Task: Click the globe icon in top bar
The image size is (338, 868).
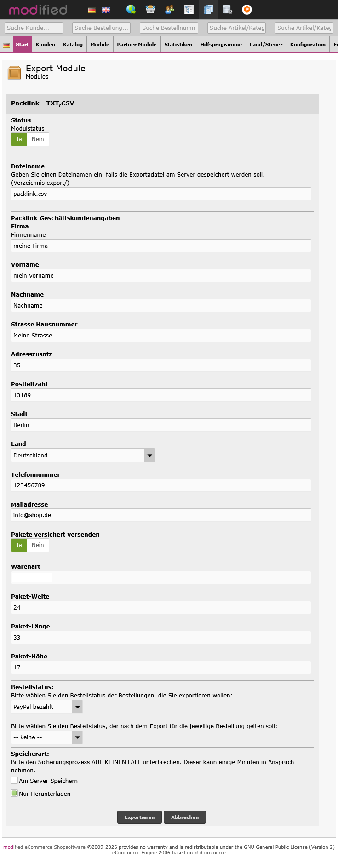Action: point(131,9)
